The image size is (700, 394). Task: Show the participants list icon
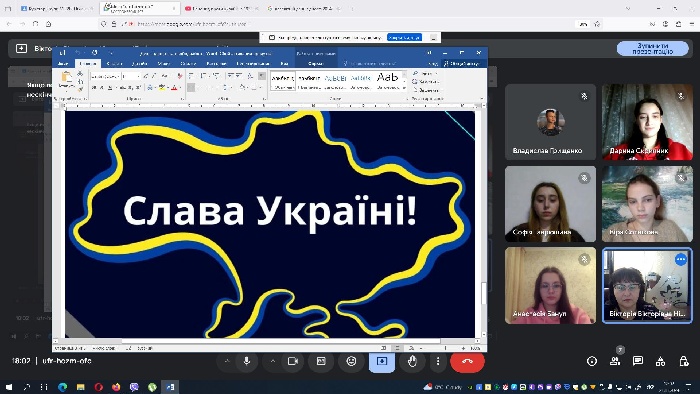[615, 361]
